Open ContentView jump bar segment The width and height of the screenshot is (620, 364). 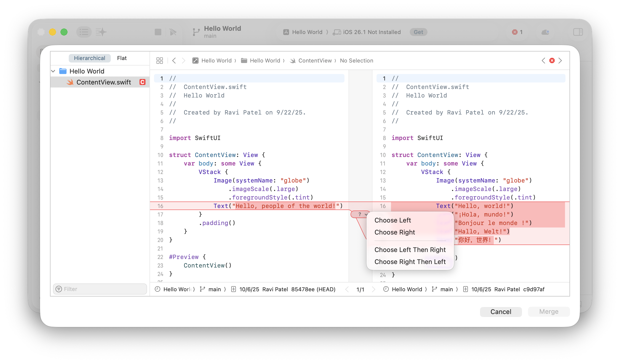click(311, 60)
